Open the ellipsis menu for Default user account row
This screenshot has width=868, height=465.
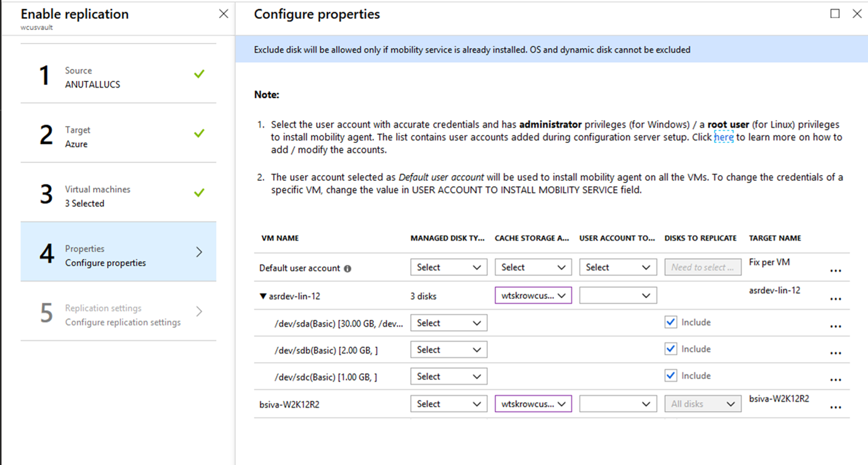pos(836,271)
